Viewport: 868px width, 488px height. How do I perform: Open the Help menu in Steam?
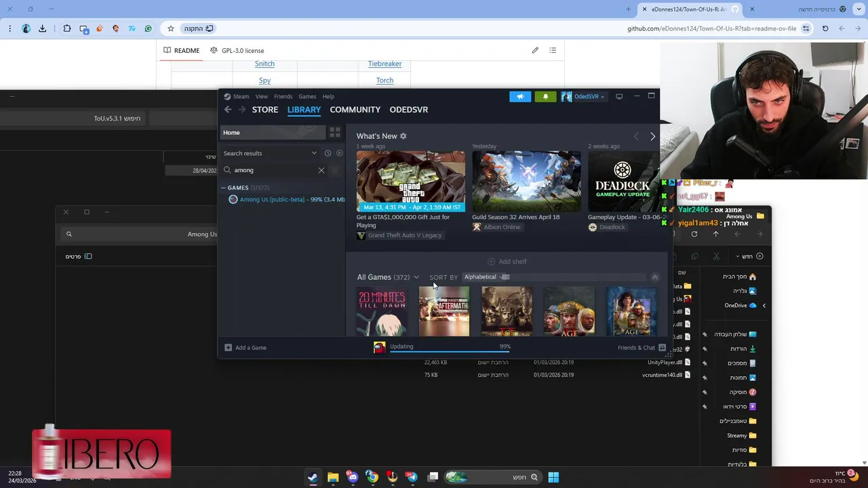pyautogui.click(x=328, y=96)
